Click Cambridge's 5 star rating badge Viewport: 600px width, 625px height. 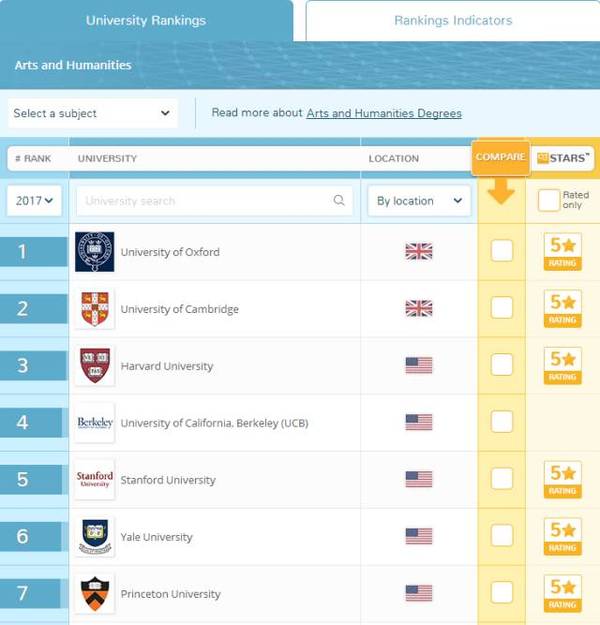[563, 309]
